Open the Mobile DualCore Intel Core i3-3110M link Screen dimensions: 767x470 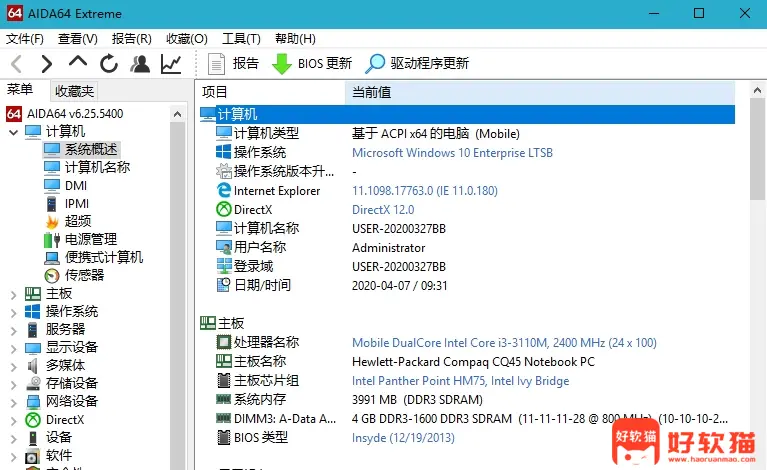click(x=504, y=343)
